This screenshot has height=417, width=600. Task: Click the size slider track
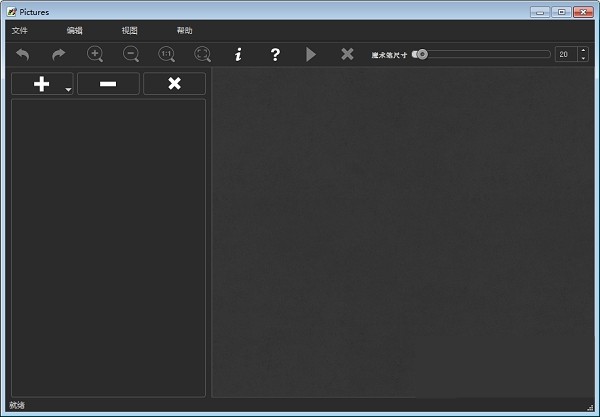pyautogui.click(x=481, y=54)
